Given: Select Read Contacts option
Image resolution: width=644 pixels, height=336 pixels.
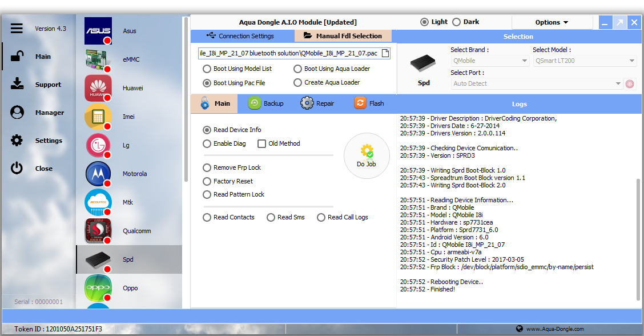Looking at the screenshot, I should click(x=207, y=218).
